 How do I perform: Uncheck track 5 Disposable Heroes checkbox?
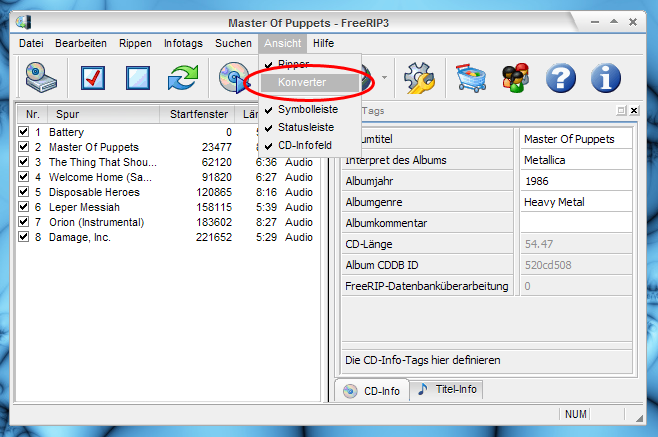pyautogui.click(x=24, y=192)
